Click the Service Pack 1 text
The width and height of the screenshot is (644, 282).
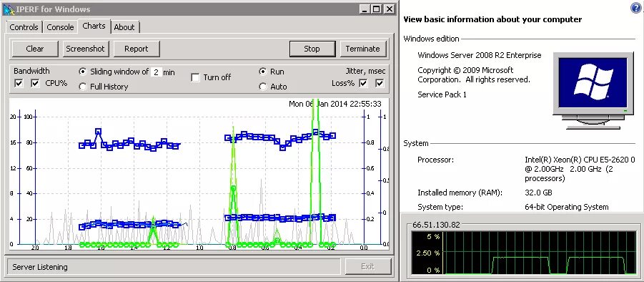tap(442, 94)
